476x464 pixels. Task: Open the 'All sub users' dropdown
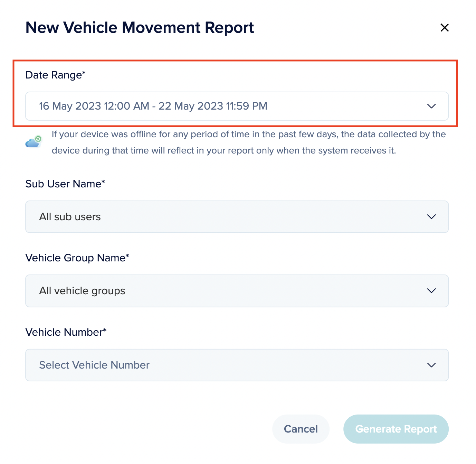(x=237, y=217)
